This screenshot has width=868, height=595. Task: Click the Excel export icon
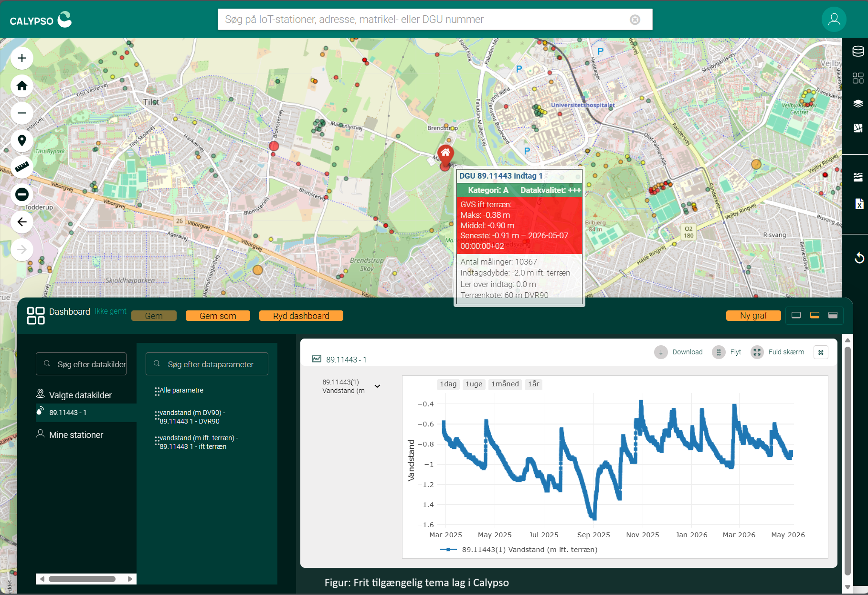[859, 204]
